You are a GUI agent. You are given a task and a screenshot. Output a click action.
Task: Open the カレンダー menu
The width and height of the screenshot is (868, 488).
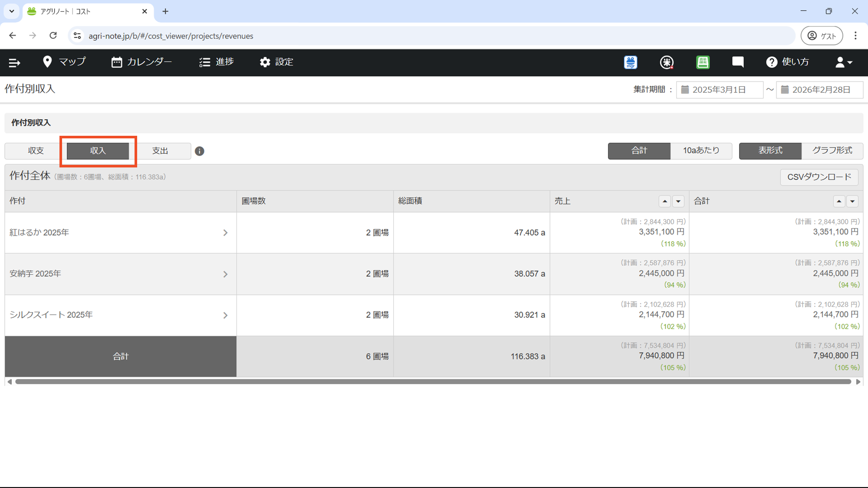coord(141,62)
